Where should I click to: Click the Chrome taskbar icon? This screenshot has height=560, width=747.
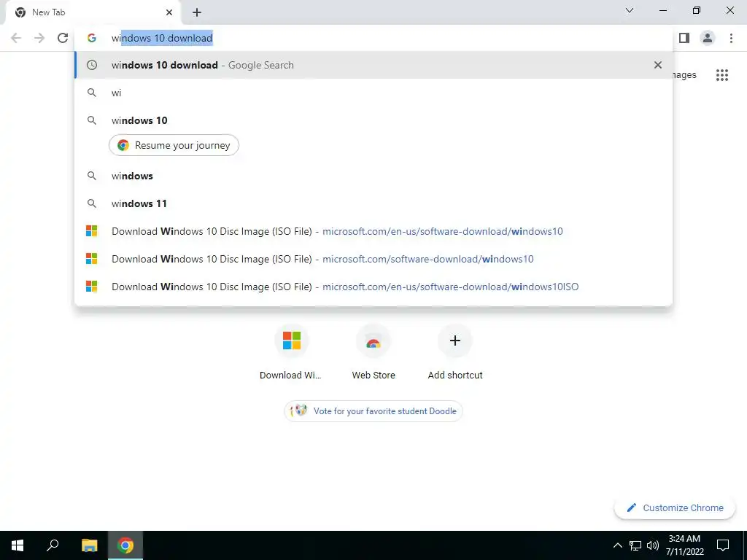point(125,545)
